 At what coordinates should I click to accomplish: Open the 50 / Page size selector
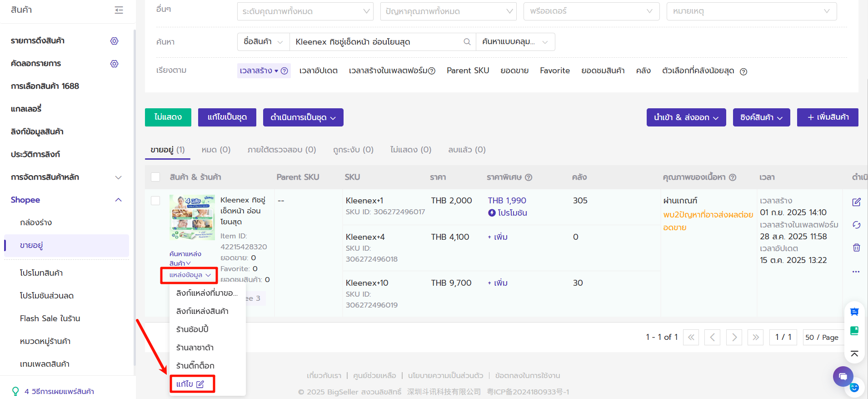point(821,337)
